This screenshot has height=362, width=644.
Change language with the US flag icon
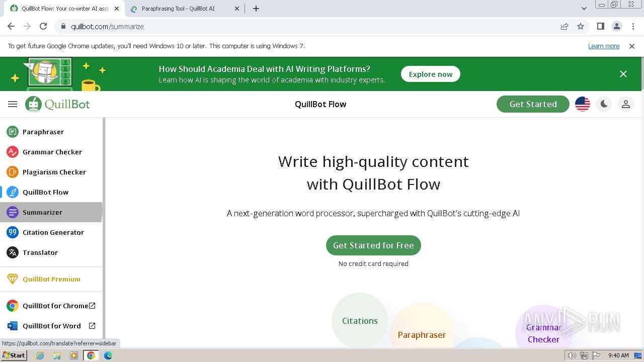583,104
